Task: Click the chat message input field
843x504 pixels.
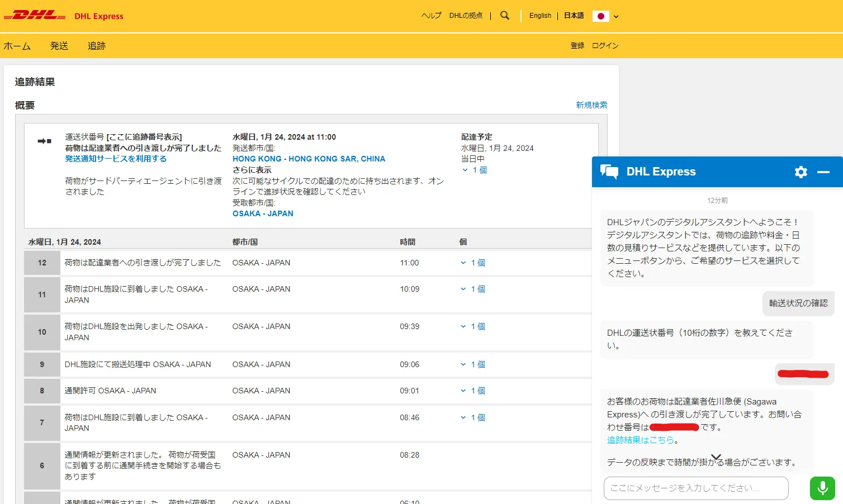Action: pyautogui.click(x=695, y=488)
